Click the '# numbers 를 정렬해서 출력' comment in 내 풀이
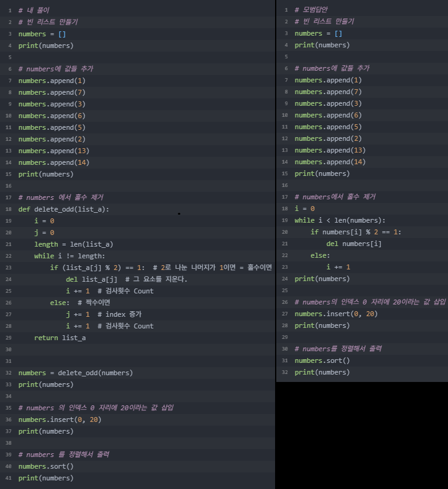The height and width of the screenshot is (489, 448). click(x=63, y=455)
